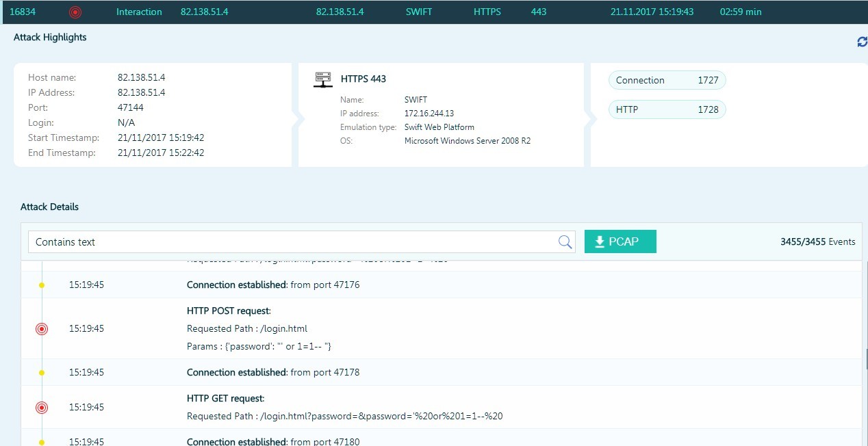This screenshot has width=868, height=446.
Task: Click the magnifier icon in search box
Action: point(565,241)
